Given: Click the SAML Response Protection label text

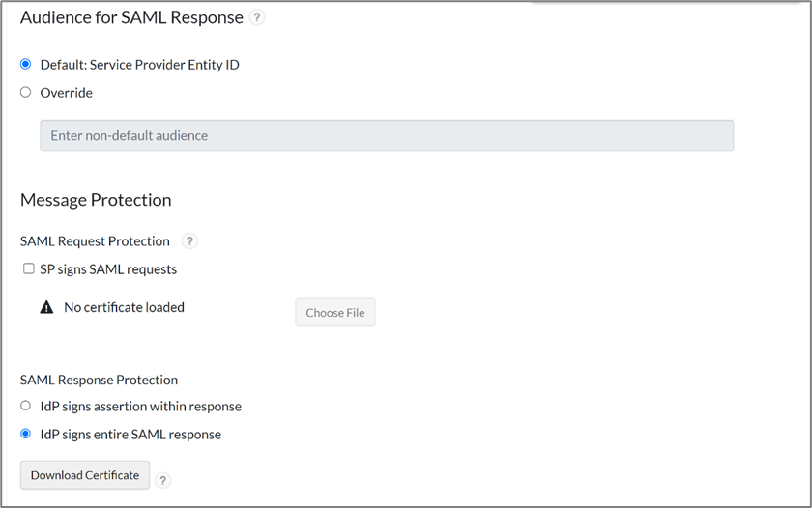Looking at the screenshot, I should pyautogui.click(x=99, y=380).
